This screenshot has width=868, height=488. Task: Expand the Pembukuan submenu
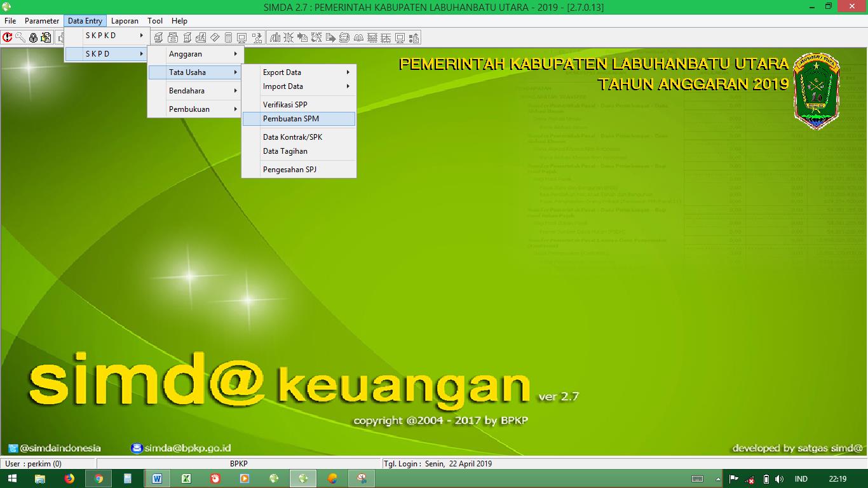click(196, 109)
